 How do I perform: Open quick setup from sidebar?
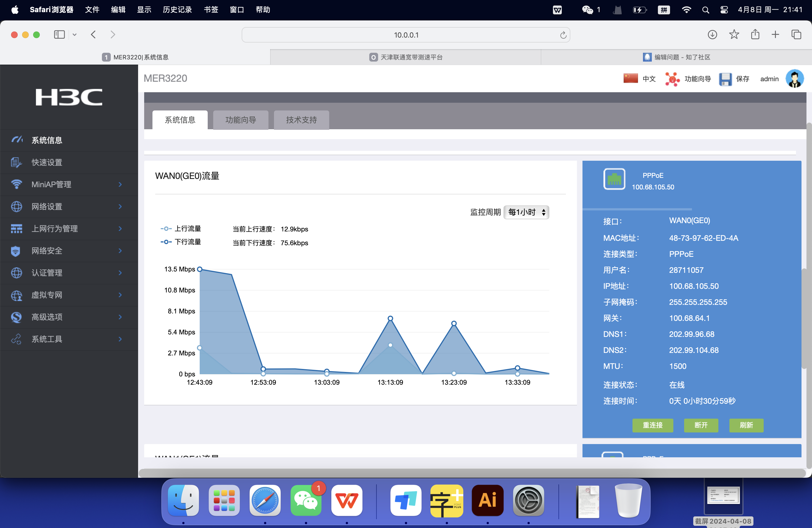coord(47,162)
